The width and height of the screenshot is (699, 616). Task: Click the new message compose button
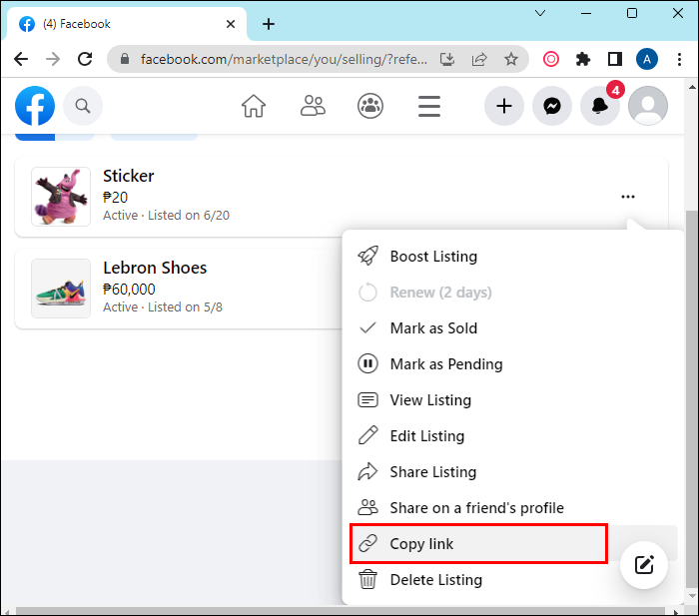click(644, 565)
